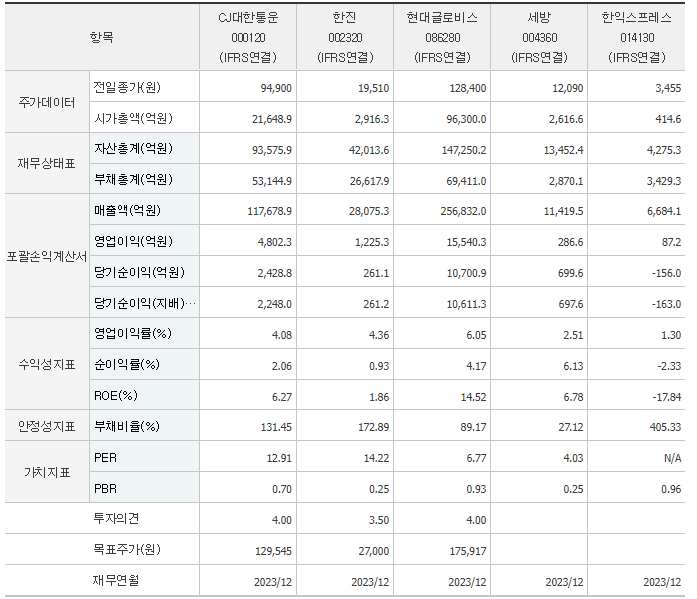697x599 pixels.
Task: Click the 순이익률(%) row label
Action: [127, 365]
